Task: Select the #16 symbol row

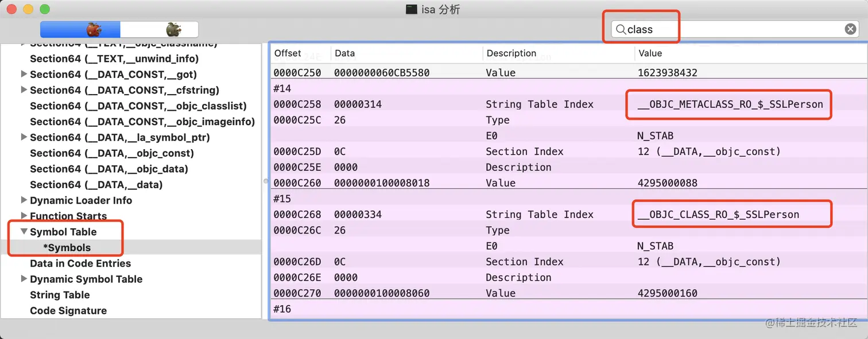Action: (568, 309)
